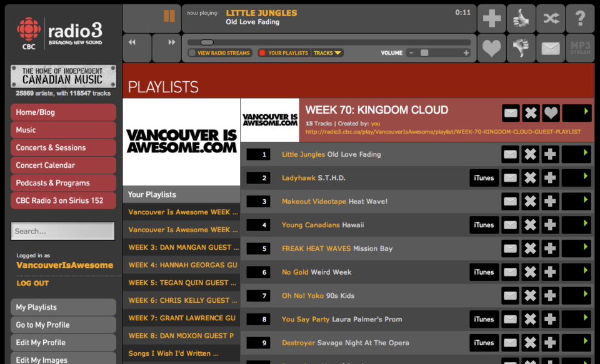Favorite the Week 70 Kingdom Cloud playlist
Image resolution: width=600 pixels, height=364 pixels.
(x=551, y=113)
